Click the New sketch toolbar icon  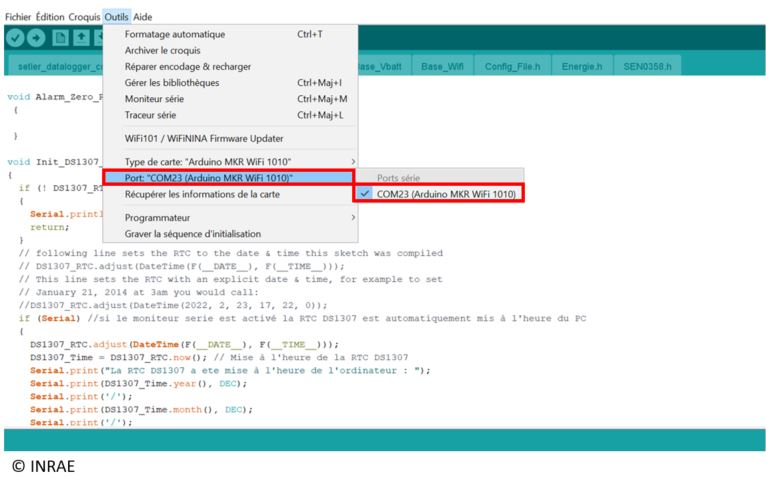[60, 38]
